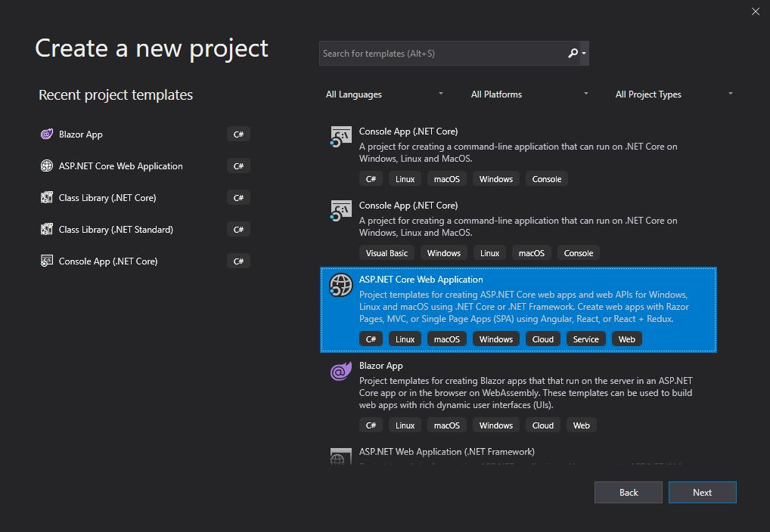
Task: Open the All Project Types filter dropdown
Action: coord(674,94)
